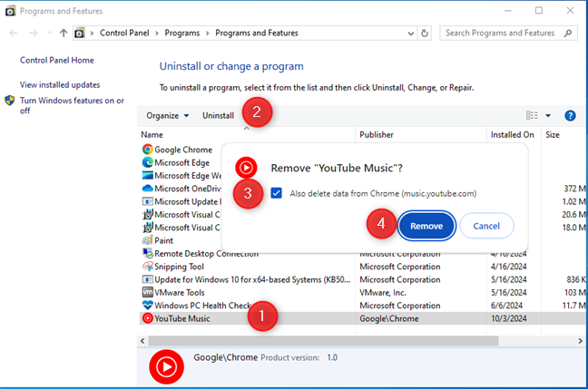The height and width of the screenshot is (389, 588).
Task: Click the back navigation arrow
Action: click(x=14, y=33)
